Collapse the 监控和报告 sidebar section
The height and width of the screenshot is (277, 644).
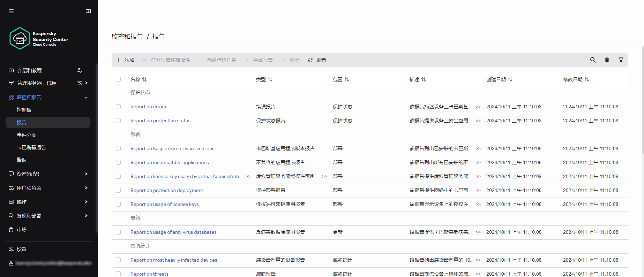[86, 98]
